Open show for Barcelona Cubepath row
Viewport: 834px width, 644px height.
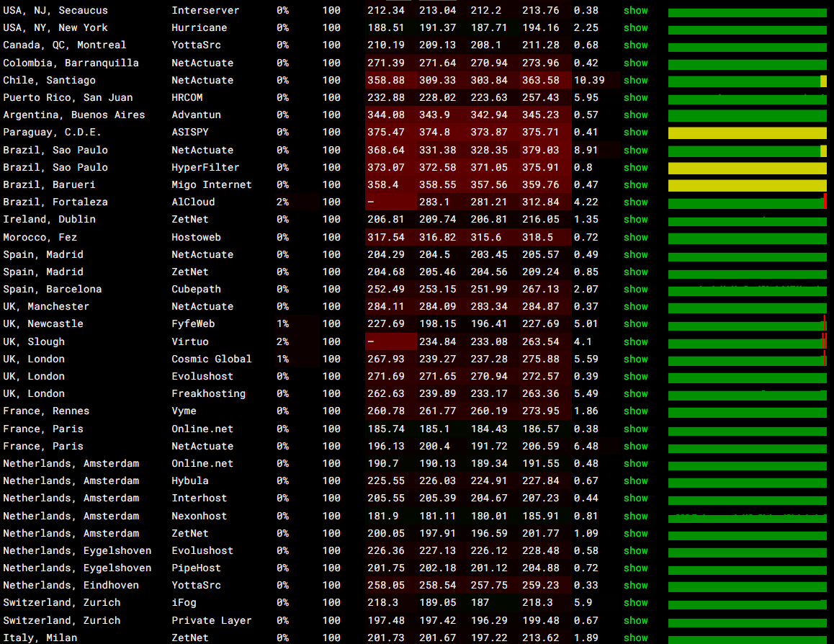[x=636, y=290]
